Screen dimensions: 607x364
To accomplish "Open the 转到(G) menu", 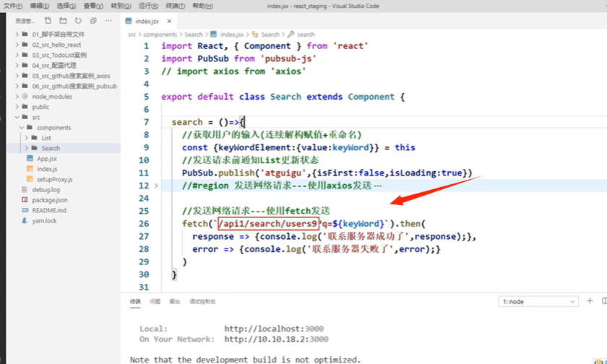I will tap(121, 6).
